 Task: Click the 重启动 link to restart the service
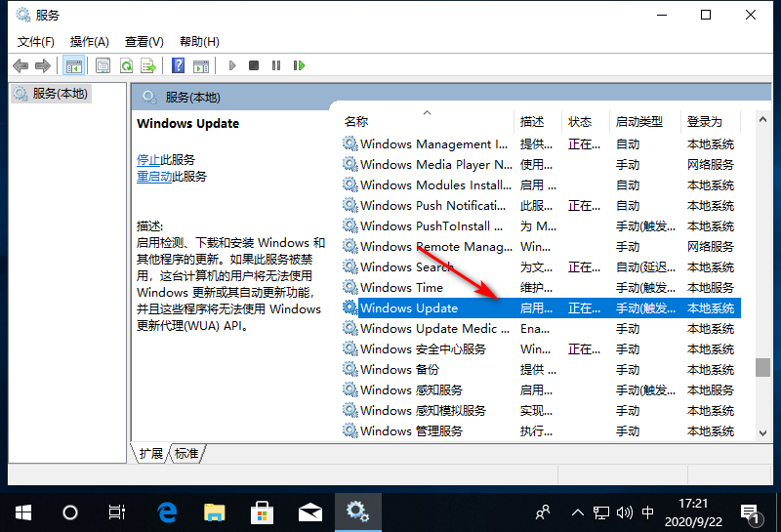click(x=154, y=177)
